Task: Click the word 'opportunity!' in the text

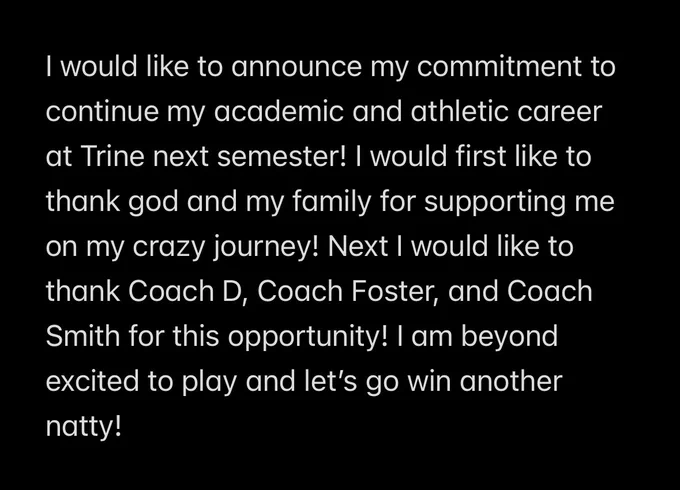Action: (307, 337)
